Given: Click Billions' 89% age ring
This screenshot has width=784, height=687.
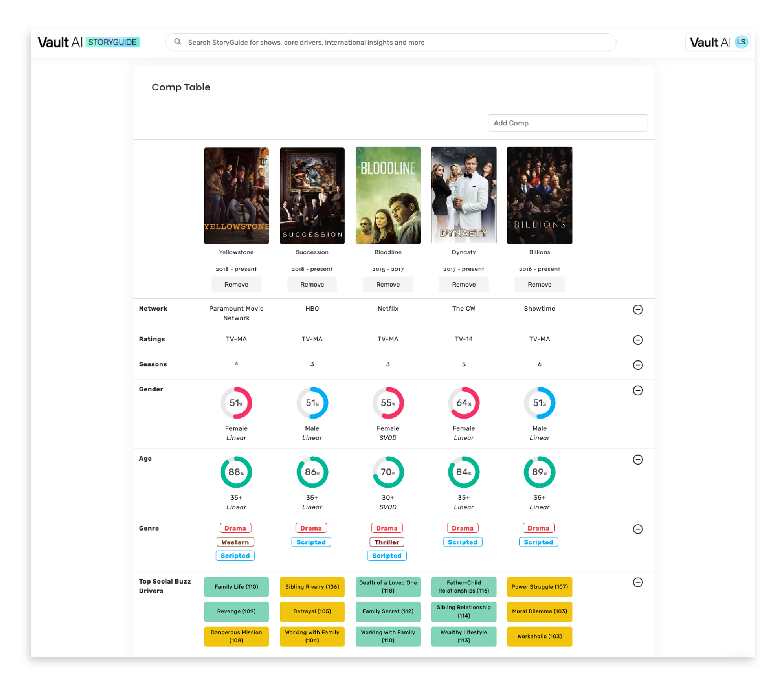Looking at the screenshot, I should (539, 472).
